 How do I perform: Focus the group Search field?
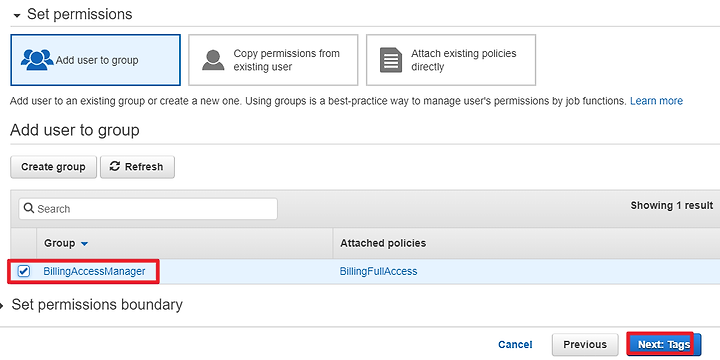point(148,209)
